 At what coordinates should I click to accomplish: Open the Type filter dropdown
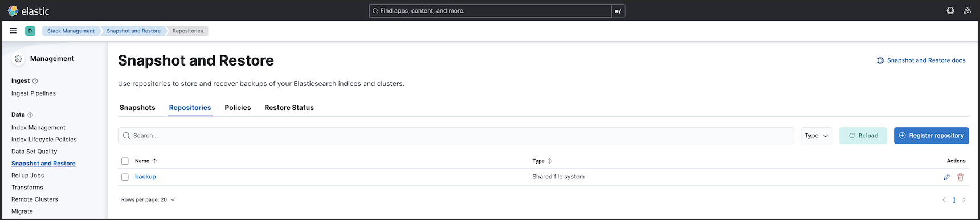click(x=816, y=136)
